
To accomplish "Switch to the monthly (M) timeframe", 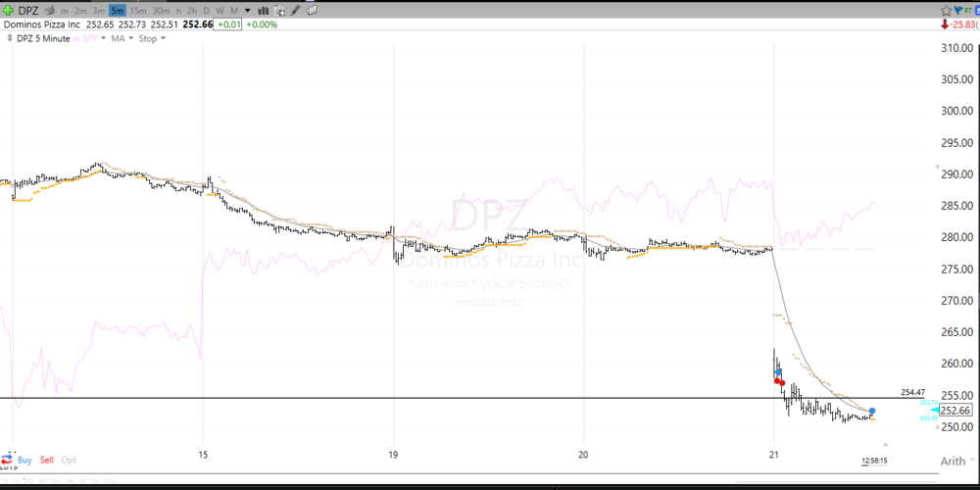I will point(234,11).
